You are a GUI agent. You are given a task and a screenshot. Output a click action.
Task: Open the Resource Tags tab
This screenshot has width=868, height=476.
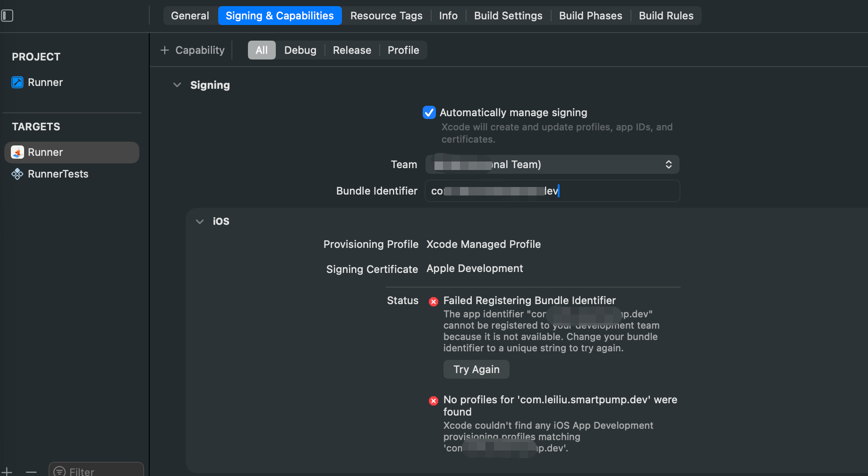386,16
